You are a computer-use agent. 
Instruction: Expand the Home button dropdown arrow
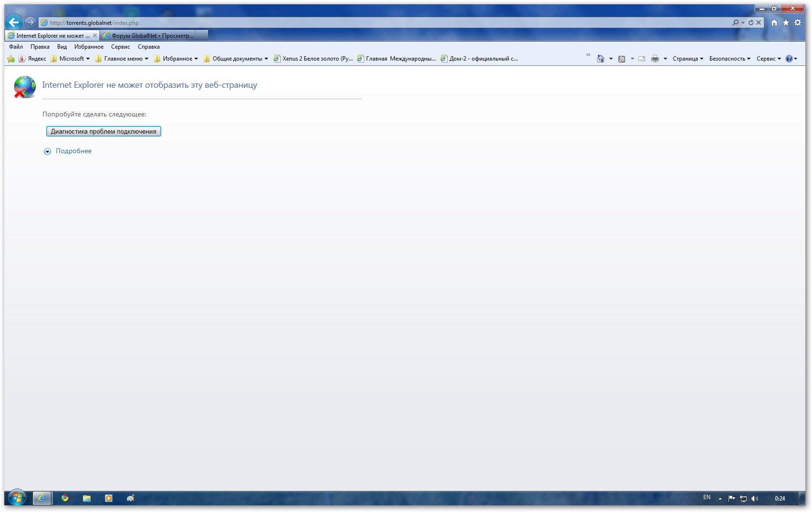coord(611,59)
